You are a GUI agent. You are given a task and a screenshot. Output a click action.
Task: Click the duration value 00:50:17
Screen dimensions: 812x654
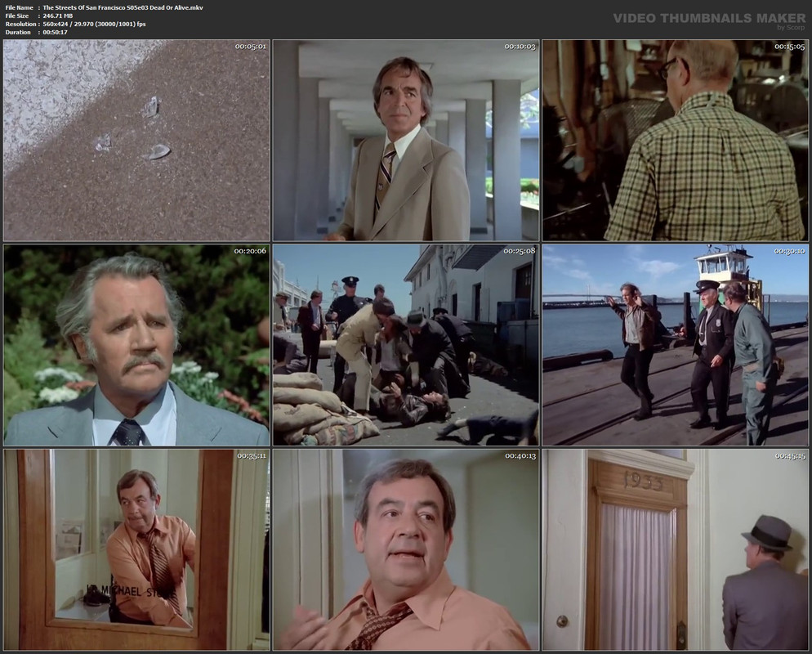coord(55,32)
